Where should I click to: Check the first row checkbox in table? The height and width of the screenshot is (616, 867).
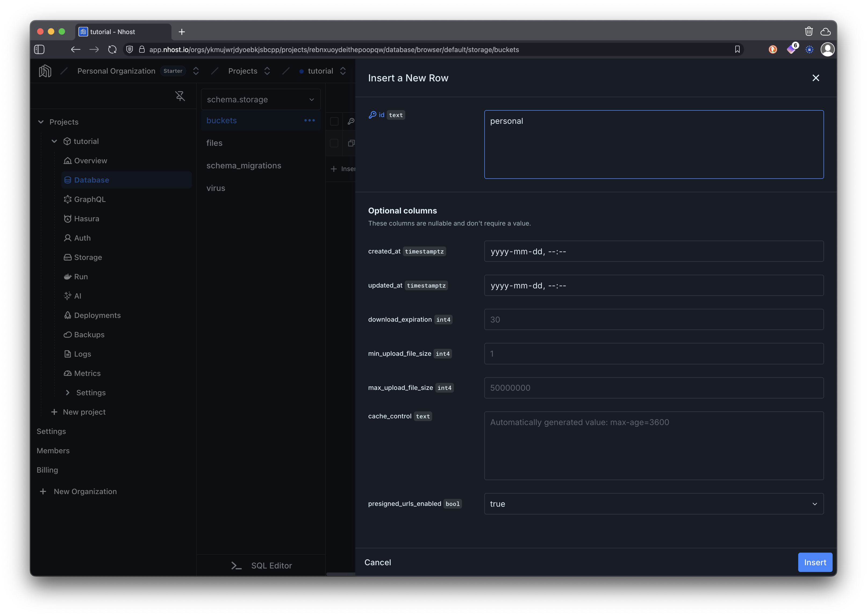tap(334, 121)
